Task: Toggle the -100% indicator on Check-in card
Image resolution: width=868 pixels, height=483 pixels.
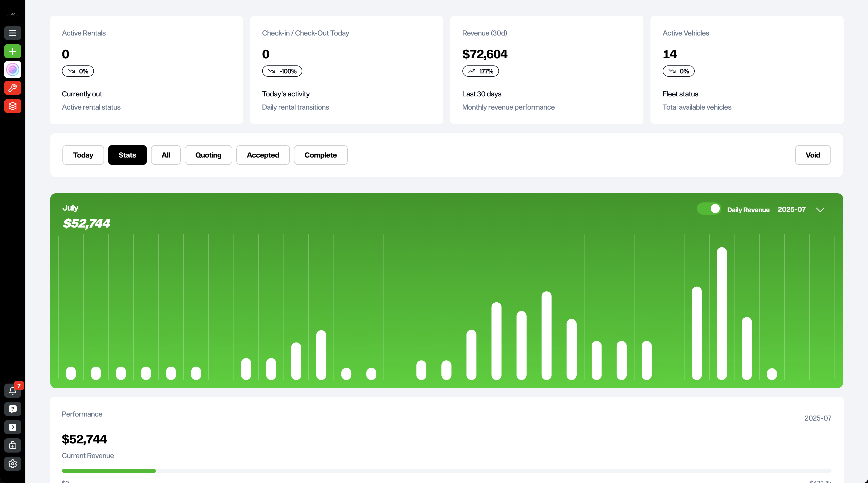Action: click(x=282, y=71)
